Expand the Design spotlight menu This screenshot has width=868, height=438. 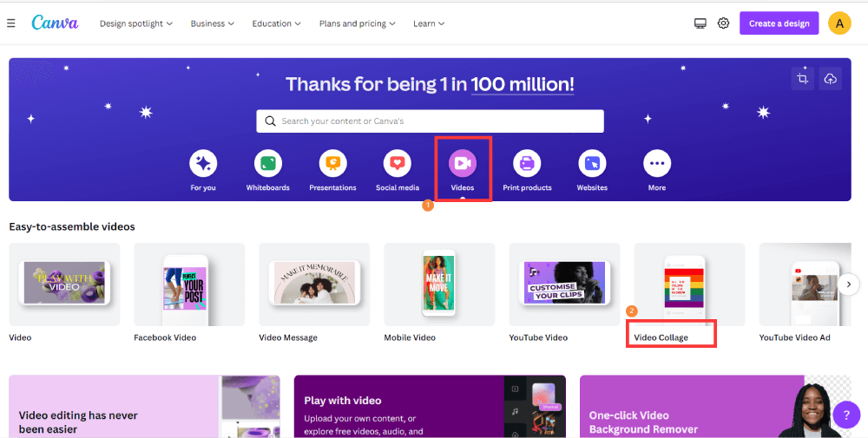pos(136,23)
